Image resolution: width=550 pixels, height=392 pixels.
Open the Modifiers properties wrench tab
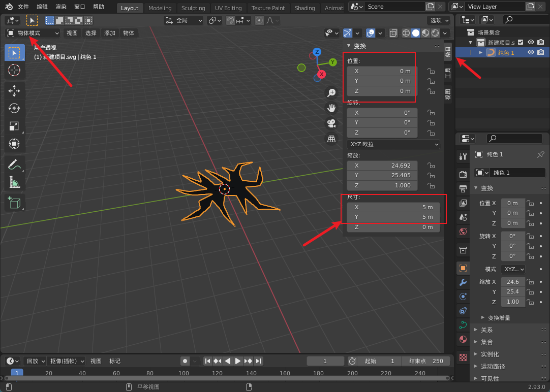click(463, 282)
